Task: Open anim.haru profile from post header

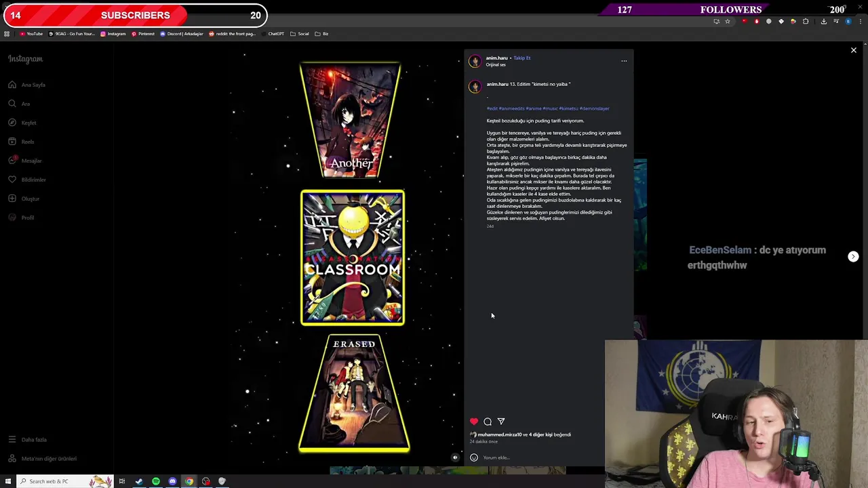Action: [x=496, y=58]
